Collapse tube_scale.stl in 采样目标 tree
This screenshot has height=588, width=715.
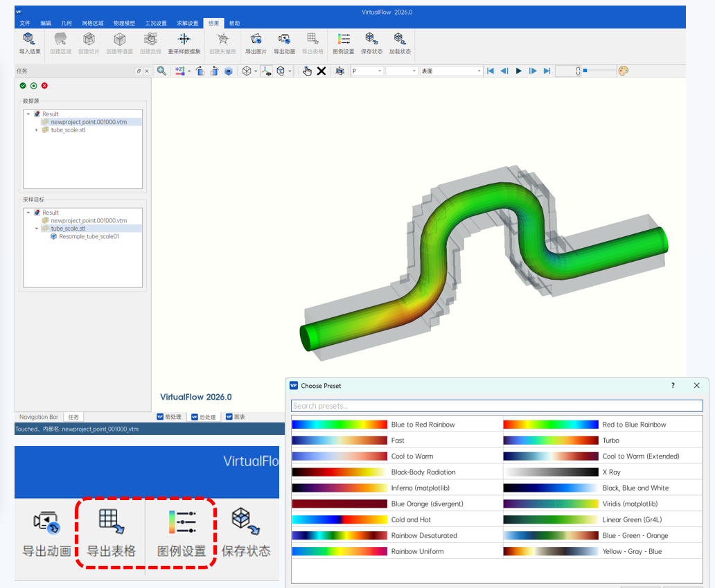pyautogui.click(x=37, y=229)
